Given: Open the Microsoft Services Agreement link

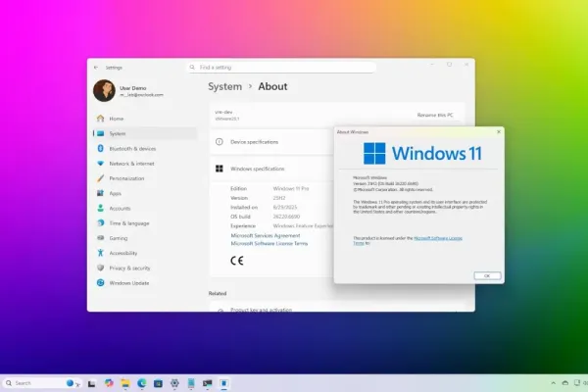Looking at the screenshot, I should click(x=266, y=235).
